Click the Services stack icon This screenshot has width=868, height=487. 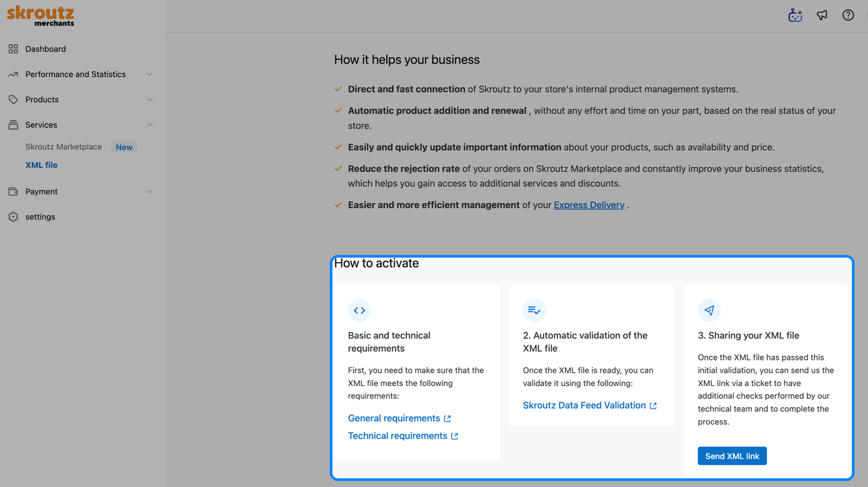coord(14,125)
